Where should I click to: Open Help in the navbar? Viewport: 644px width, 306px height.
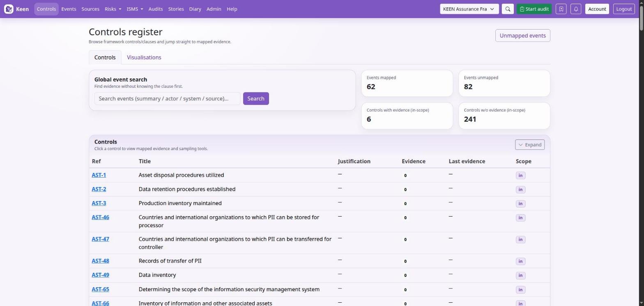click(x=232, y=9)
